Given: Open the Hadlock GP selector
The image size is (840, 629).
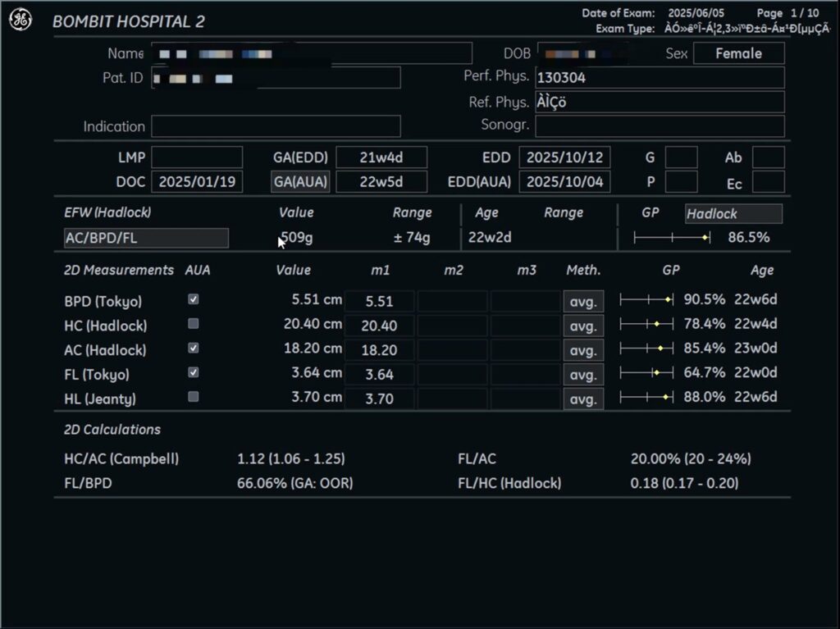Looking at the screenshot, I should [x=733, y=214].
